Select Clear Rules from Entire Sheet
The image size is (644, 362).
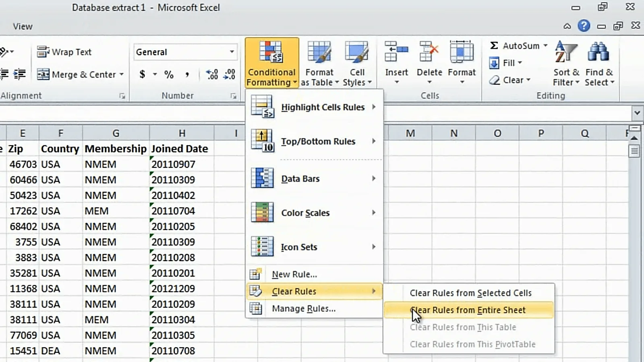(469, 310)
